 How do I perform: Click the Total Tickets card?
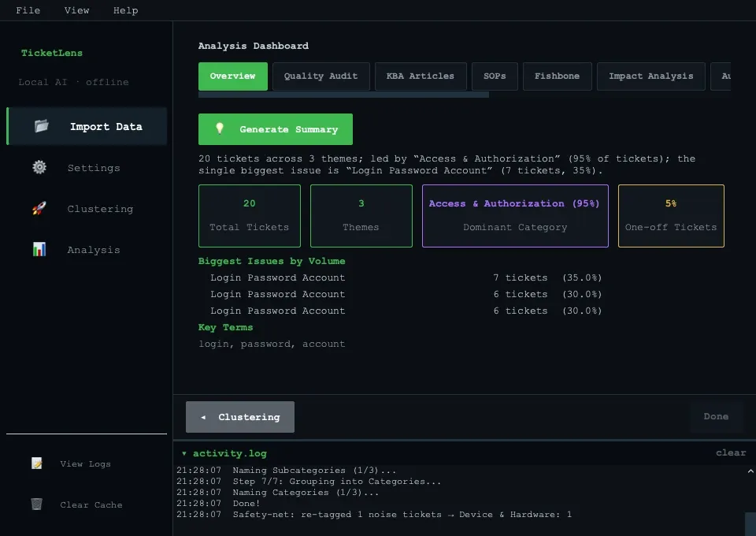pyautogui.click(x=250, y=216)
